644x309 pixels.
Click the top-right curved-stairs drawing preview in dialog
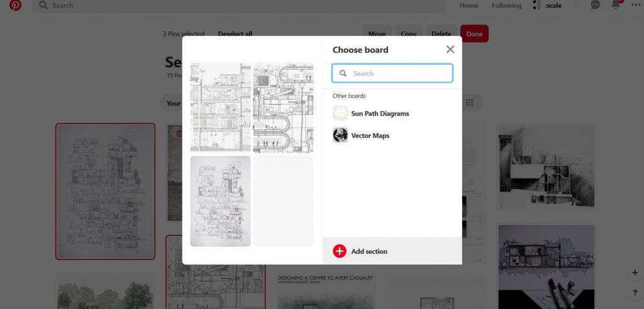coord(284,107)
